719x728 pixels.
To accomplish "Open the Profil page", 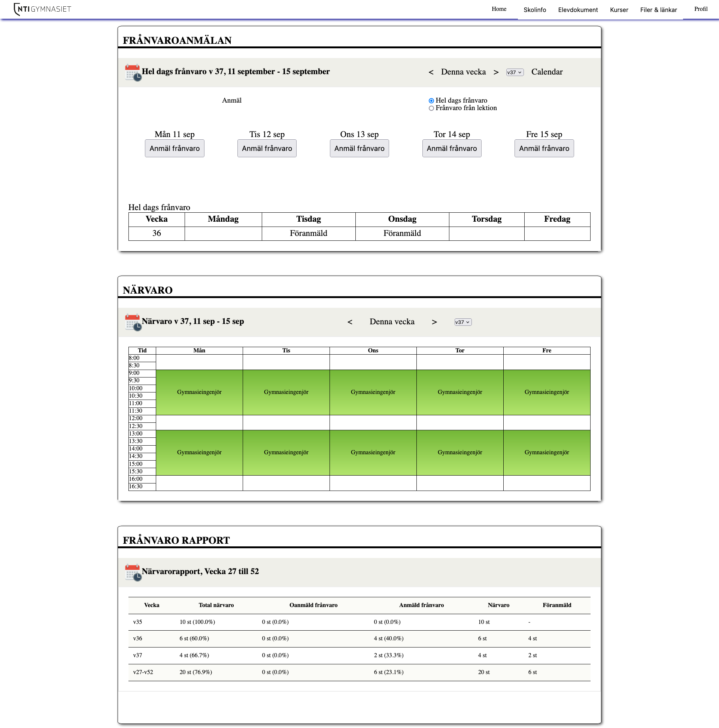I will click(701, 9).
